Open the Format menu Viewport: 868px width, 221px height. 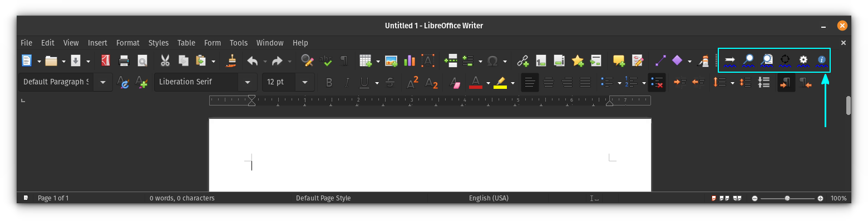(x=128, y=43)
